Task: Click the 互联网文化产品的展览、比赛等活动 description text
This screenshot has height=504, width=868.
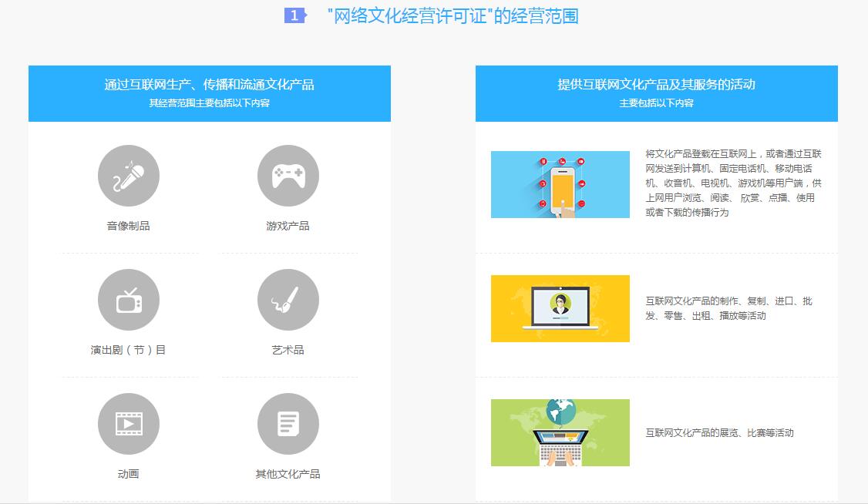Action: [719, 433]
